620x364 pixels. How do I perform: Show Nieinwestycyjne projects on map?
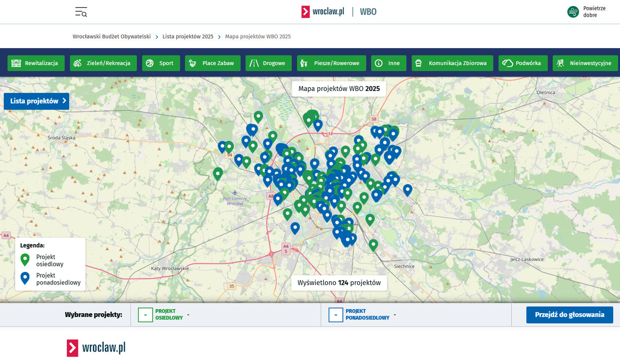[585, 63]
